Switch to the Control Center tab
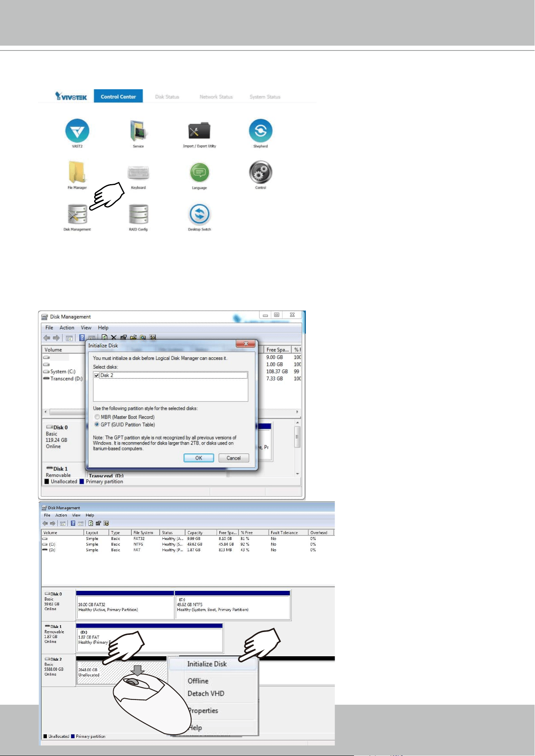The image size is (535, 756). [x=118, y=96]
